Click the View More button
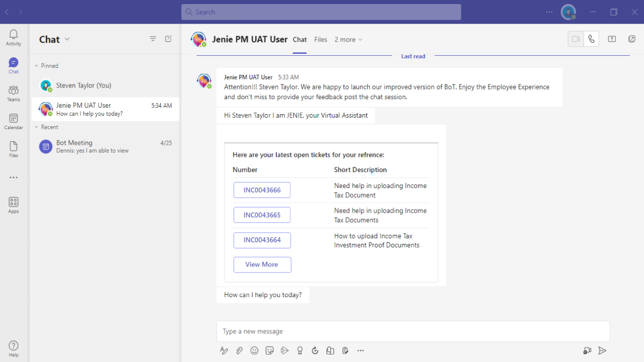644x362 pixels. tap(262, 264)
